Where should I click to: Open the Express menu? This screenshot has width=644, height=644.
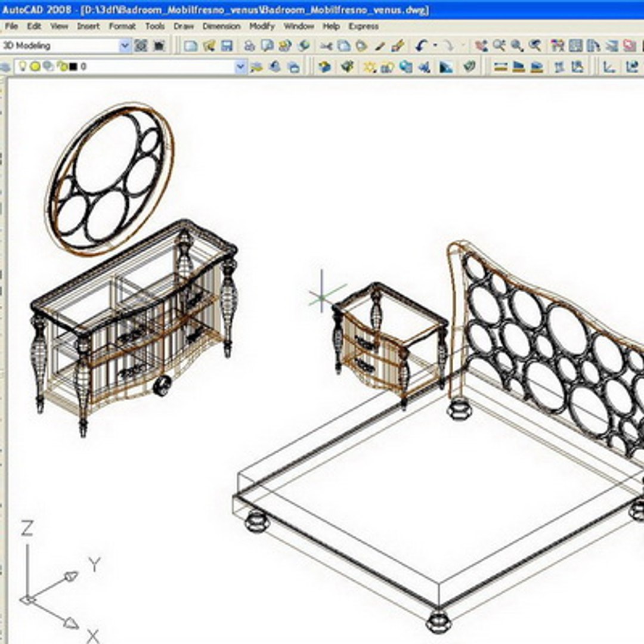364,26
